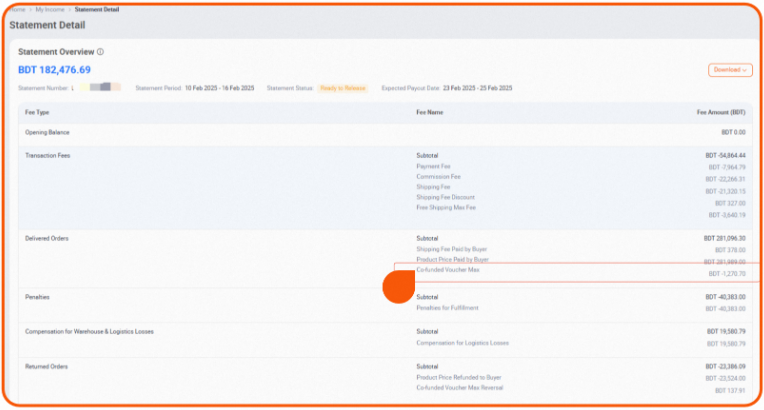
Task: Select the Fee Type column header
Action: (x=37, y=112)
